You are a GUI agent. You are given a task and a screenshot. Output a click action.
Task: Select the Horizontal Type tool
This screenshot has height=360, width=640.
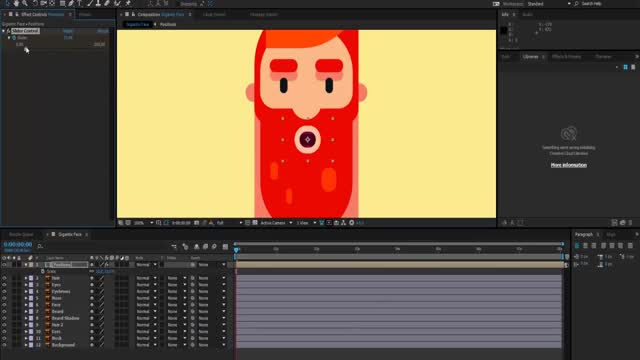(x=80, y=3)
